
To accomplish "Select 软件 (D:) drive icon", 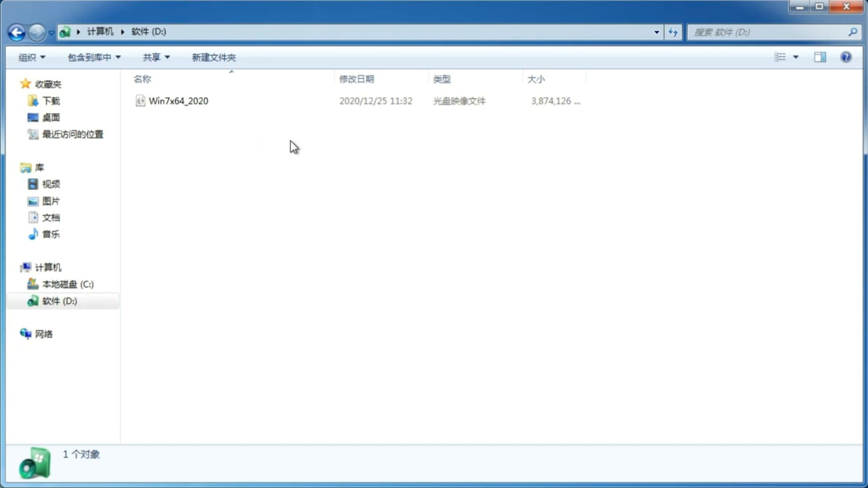I will (x=32, y=300).
